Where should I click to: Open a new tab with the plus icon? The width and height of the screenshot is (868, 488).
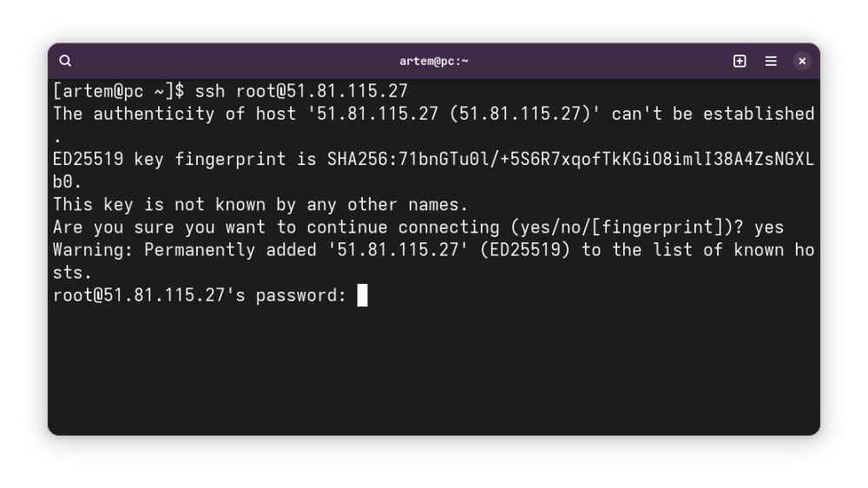[x=740, y=61]
